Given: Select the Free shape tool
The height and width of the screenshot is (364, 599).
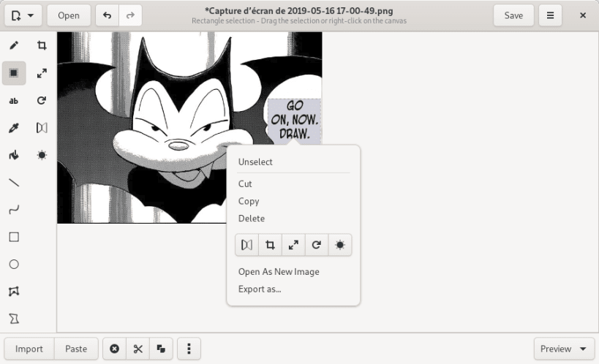Looking at the screenshot, I should pyautogui.click(x=14, y=319).
